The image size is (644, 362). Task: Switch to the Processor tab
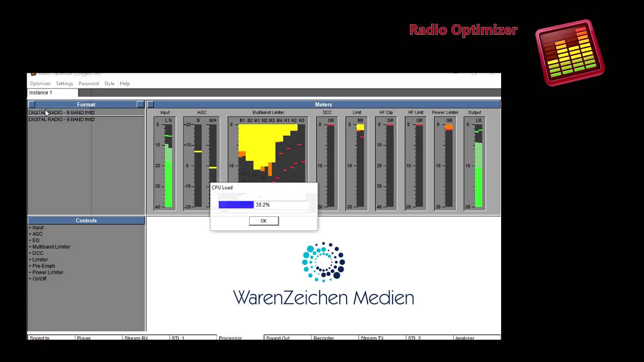pyautogui.click(x=240, y=338)
